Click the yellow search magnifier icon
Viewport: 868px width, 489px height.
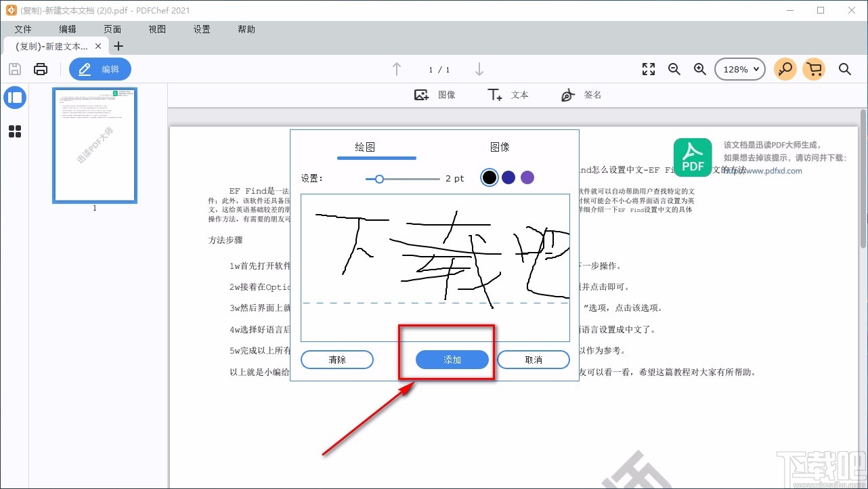click(785, 68)
